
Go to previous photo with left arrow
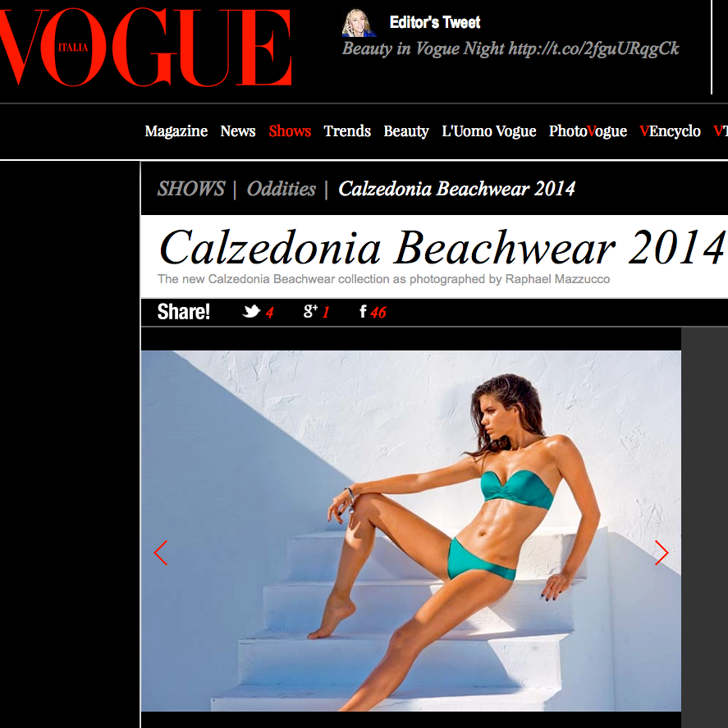[x=161, y=552]
